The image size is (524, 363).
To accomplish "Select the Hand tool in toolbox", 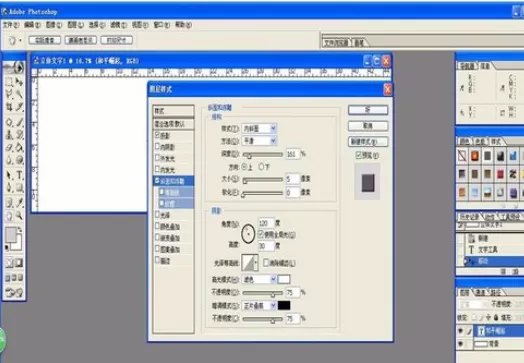I will (9, 216).
